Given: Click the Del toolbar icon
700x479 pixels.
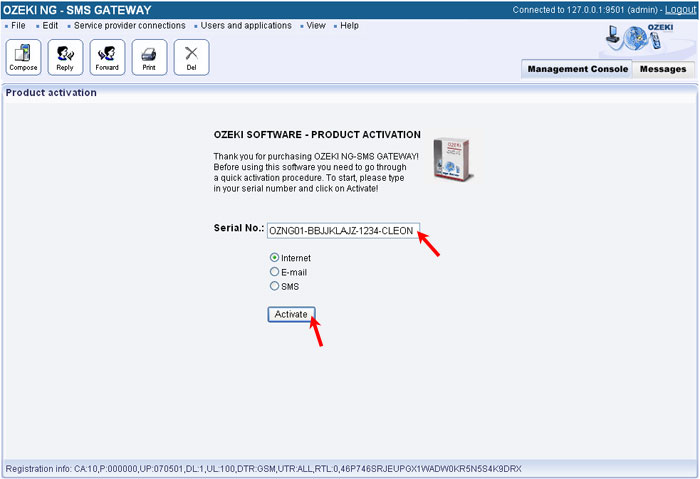Looking at the screenshot, I should 191,57.
